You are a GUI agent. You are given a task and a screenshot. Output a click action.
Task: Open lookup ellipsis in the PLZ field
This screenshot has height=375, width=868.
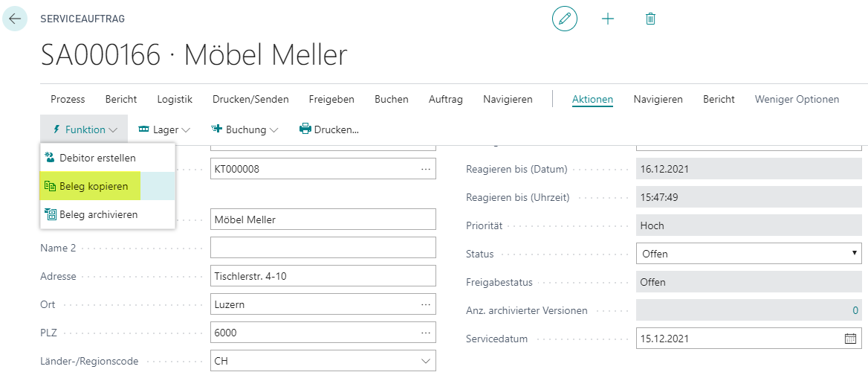point(425,333)
